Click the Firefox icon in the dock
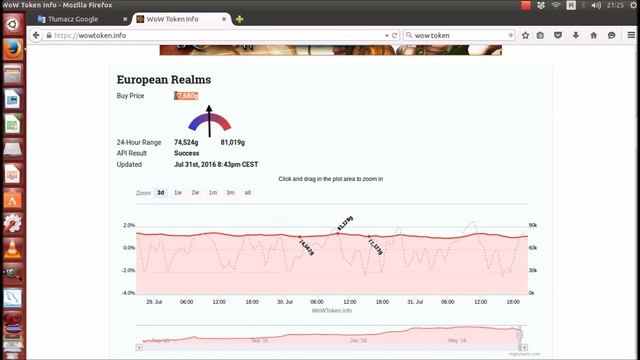The width and height of the screenshot is (640, 360). click(x=12, y=49)
